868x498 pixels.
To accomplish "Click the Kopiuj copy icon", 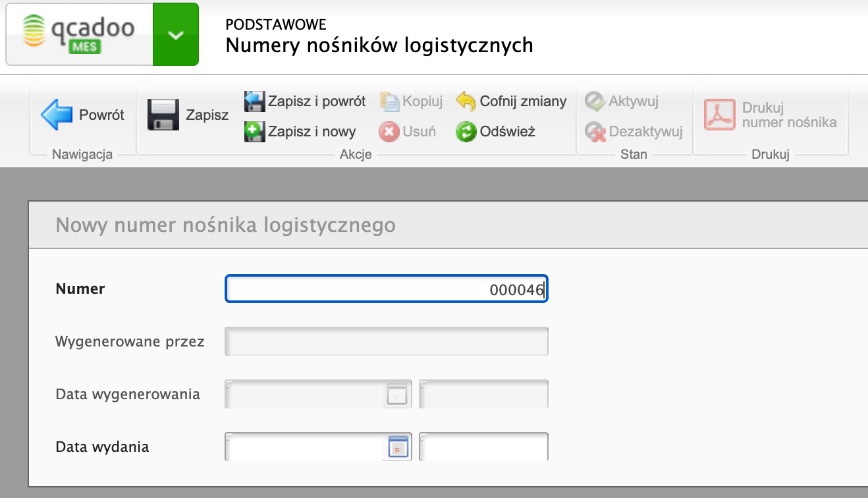I will pos(390,101).
